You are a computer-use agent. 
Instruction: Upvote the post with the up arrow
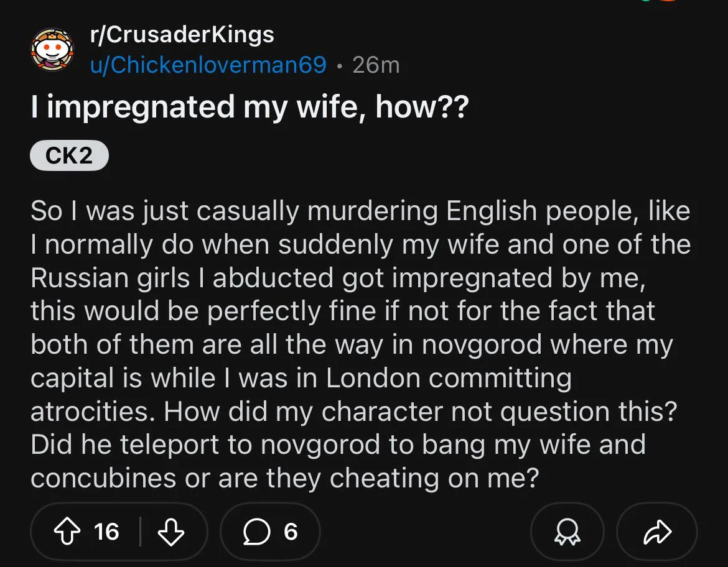(67, 532)
